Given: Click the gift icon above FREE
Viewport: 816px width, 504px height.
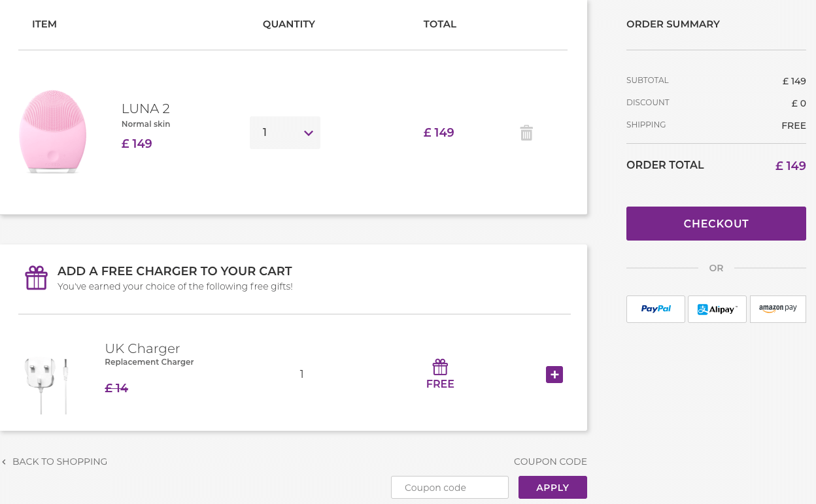Looking at the screenshot, I should click(x=440, y=367).
